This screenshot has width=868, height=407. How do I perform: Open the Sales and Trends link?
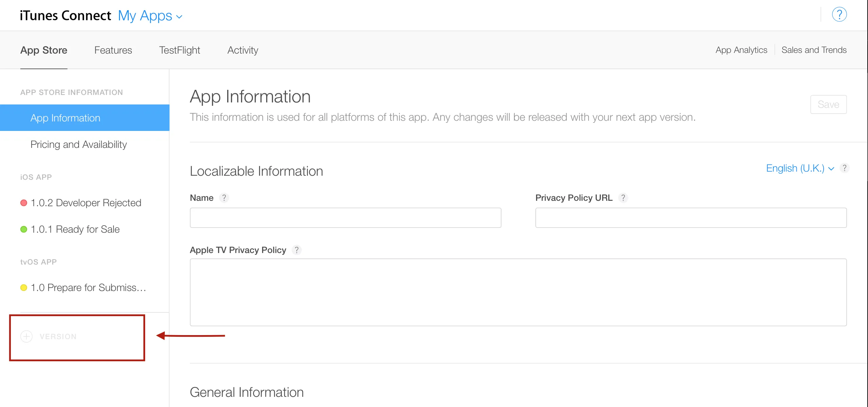click(x=814, y=50)
